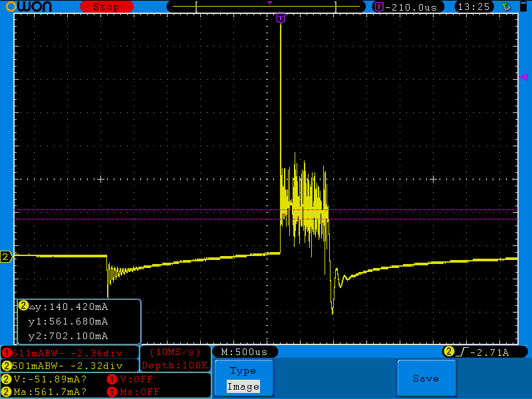This screenshot has width=532, height=399.
Task: Click the channel 2 ground level marker
Action: (6, 257)
